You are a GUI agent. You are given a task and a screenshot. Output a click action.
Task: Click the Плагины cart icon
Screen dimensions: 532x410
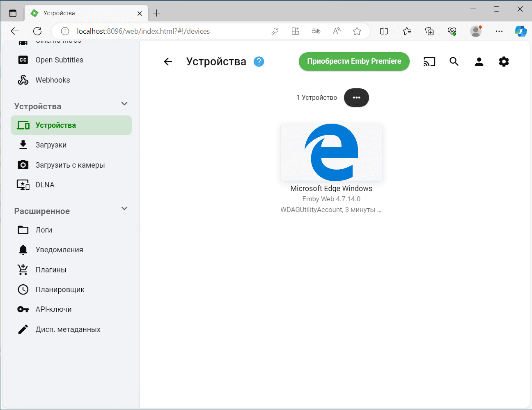coord(23,269)
